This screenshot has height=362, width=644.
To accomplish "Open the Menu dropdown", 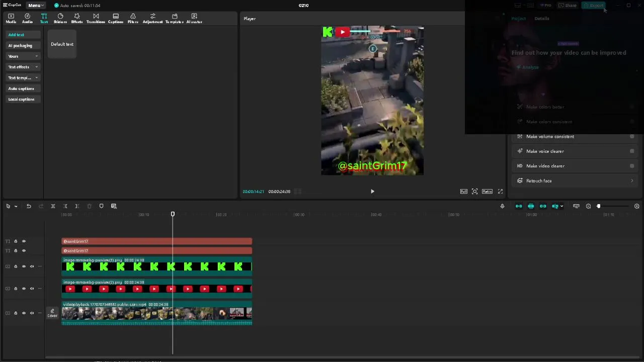I will click(35, 6).
